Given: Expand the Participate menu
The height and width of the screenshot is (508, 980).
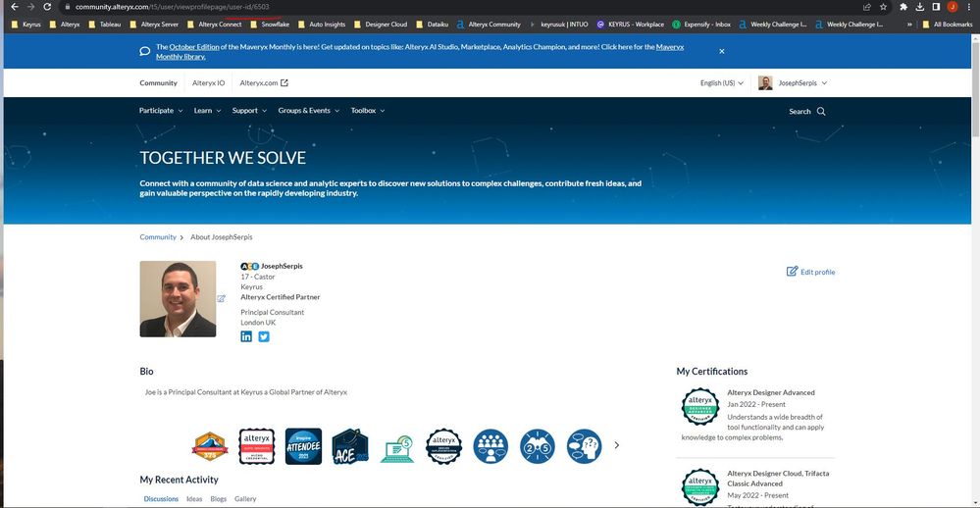Looking at the screenshot, I should (161, 111).
